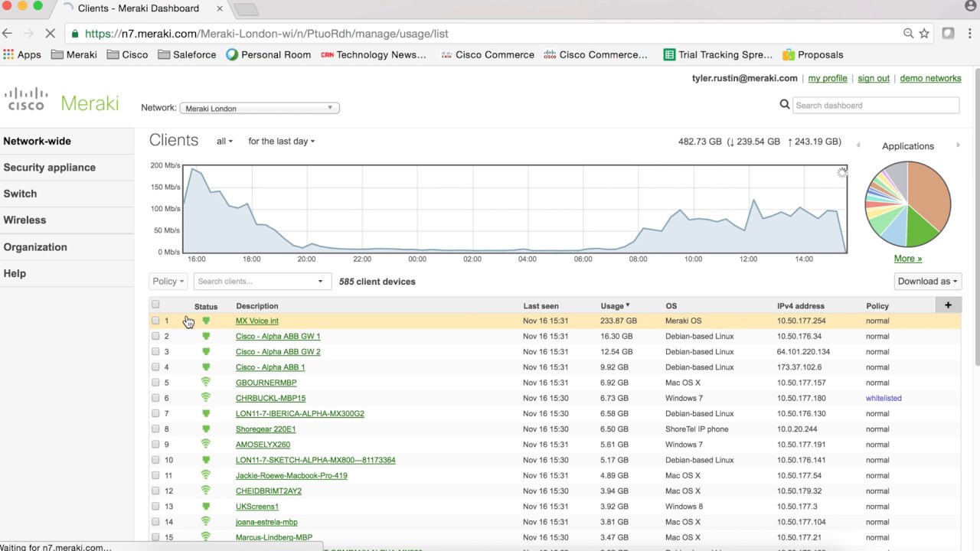Check the box for Shoregear 220E1 row
980x551 pixels.
(155, 429)
